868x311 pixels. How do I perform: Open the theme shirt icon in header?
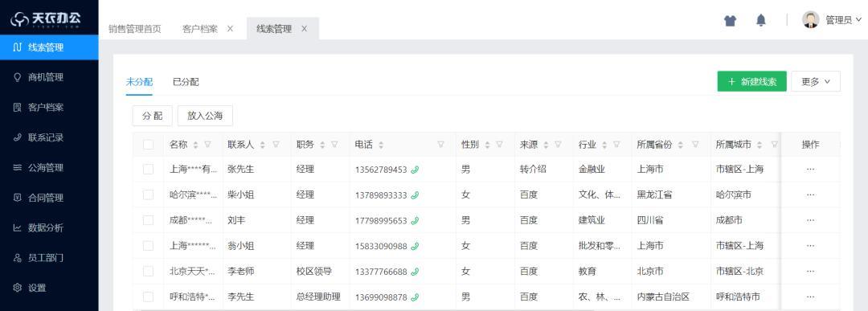pyautogui.click(x=730, y=21)
